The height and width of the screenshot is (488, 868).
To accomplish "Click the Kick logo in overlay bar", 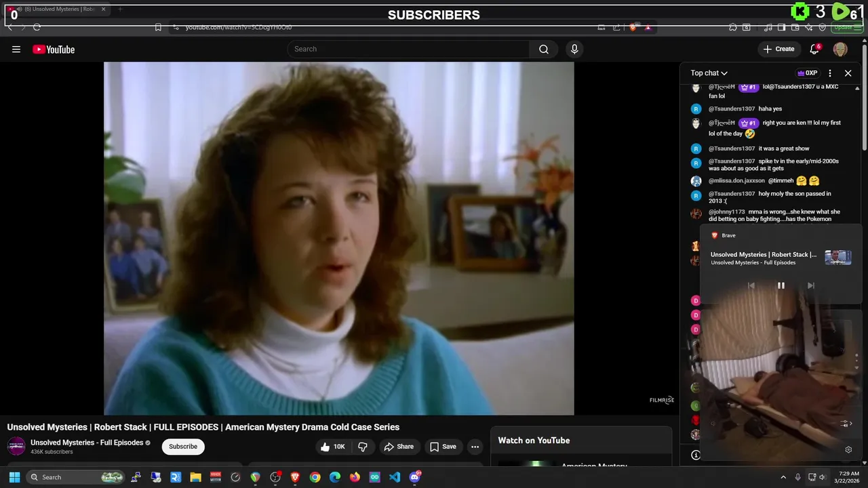I will pos(801,12).
